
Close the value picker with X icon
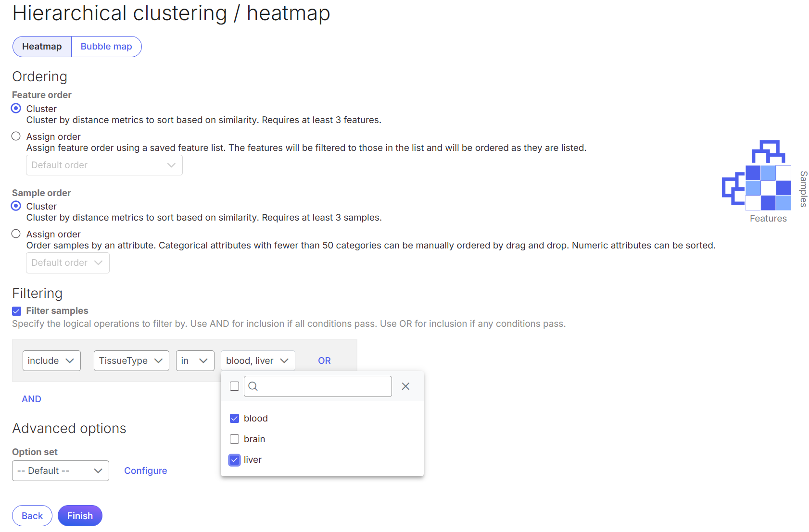click(x=405, y=386)
